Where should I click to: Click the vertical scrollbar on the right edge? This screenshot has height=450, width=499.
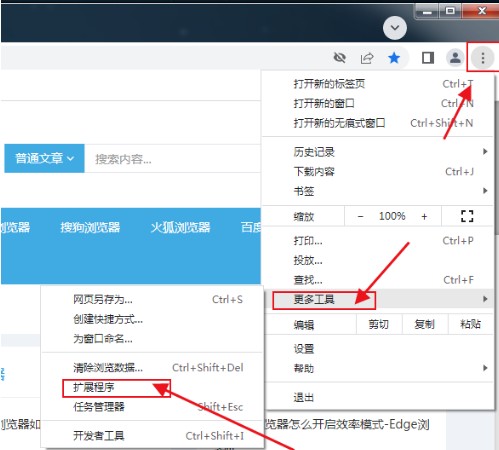tap(497, 167)
